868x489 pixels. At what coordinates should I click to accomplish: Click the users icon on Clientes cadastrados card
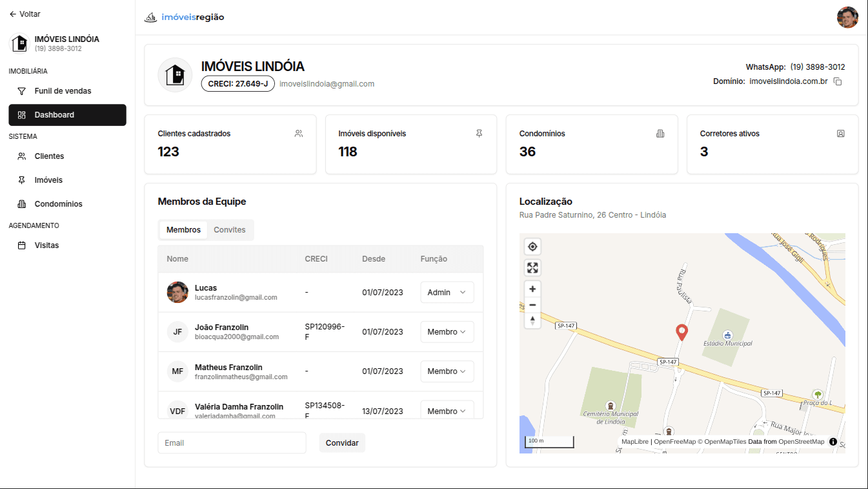pos(299,134)
